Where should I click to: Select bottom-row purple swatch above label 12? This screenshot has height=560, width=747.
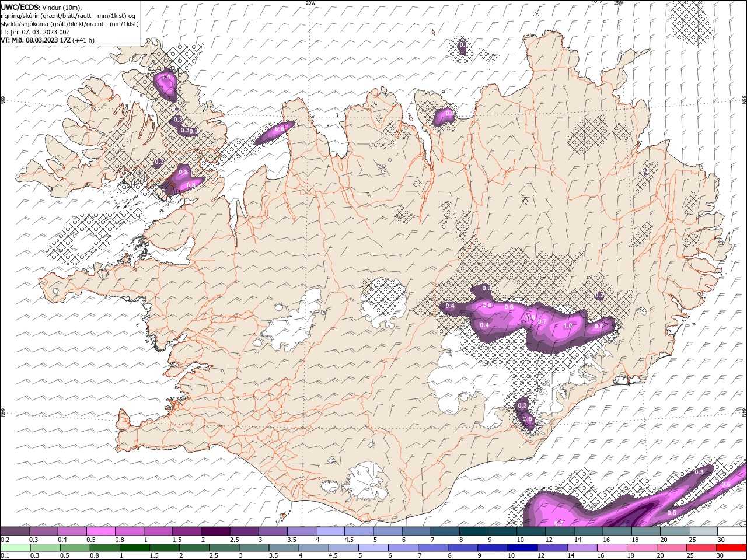pyautogui.click(x=553, y=548)
